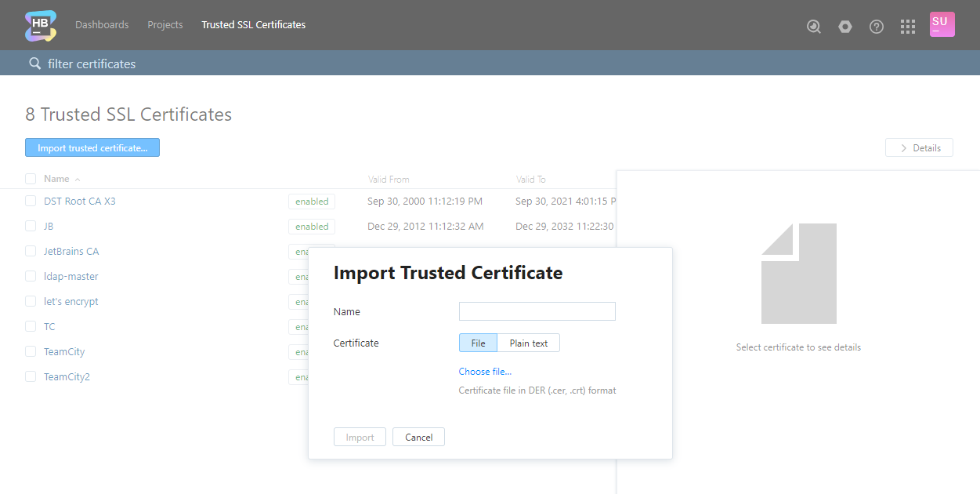Open the global search icon in header

point(814,26)
